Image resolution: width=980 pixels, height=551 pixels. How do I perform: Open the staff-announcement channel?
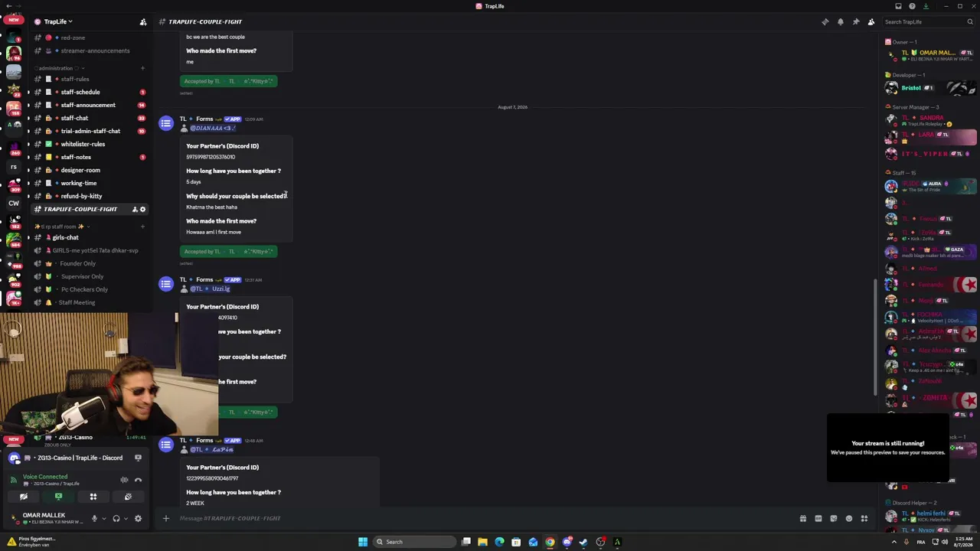pos(90,105)
